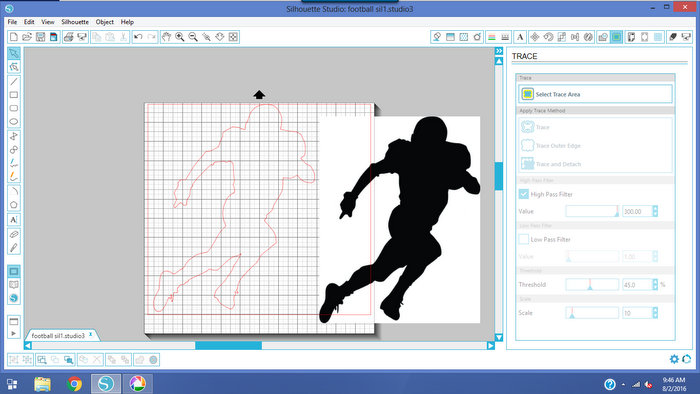Choose the Draw an Ellipse tool
The height and width of the screenshot is (394, 700).
pyautogui.click(x=14, y=122)
